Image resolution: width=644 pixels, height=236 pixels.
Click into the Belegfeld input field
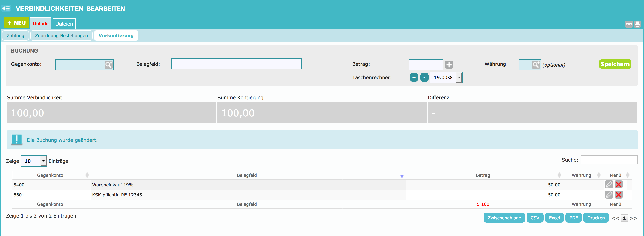[x=236, y=64]
